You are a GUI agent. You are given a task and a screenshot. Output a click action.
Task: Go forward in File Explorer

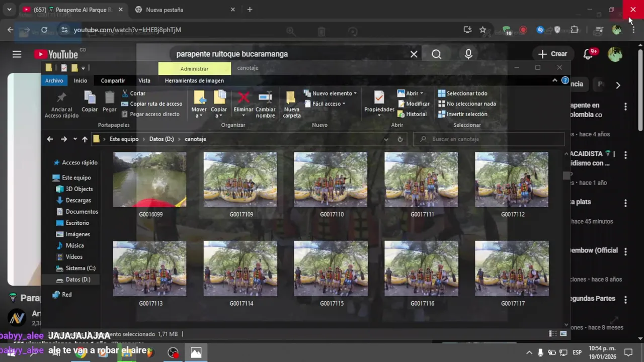coord(63,139)
